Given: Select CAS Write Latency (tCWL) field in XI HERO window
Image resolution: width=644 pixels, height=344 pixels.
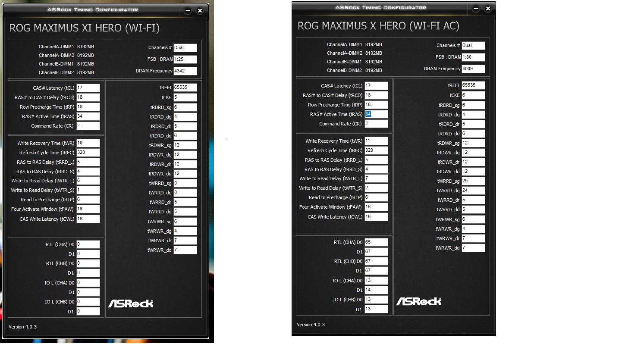Looking at the screenshot, I should (x=88, y=219).
